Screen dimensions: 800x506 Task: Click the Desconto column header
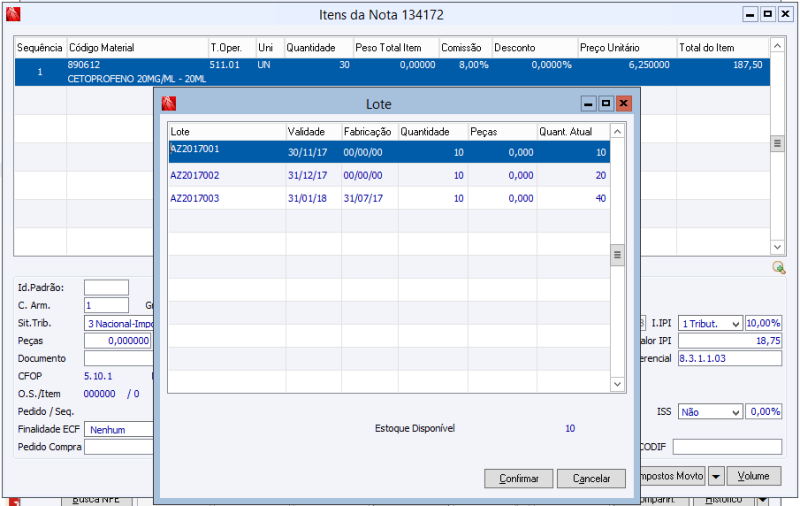pos(534,47)
